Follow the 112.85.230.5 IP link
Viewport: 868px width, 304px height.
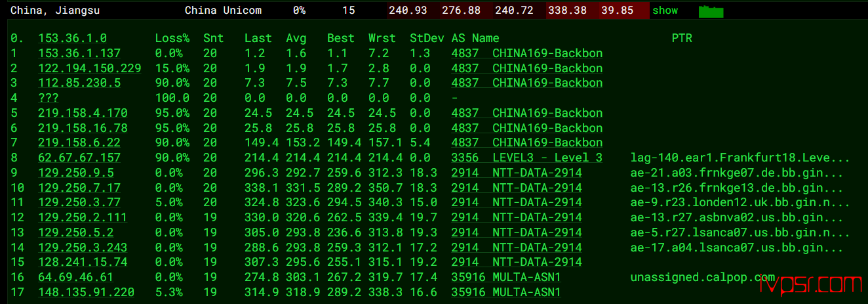click(x=79, y=83)
